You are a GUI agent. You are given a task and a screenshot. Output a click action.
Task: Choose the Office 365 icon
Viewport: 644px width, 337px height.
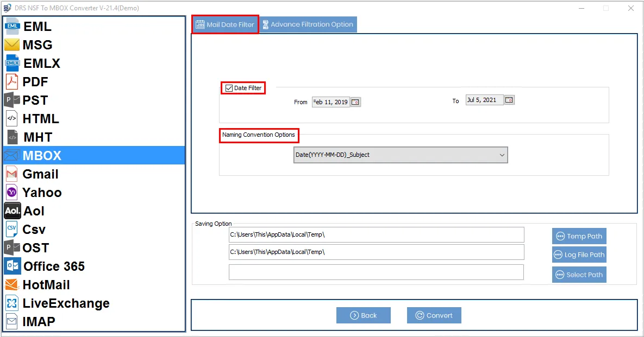tap(12, 266)
